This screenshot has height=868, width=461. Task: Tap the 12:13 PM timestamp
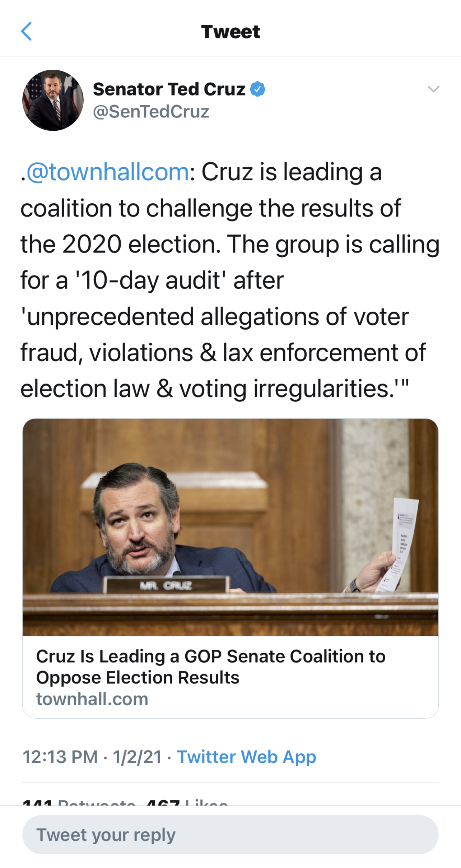(60, 757)
